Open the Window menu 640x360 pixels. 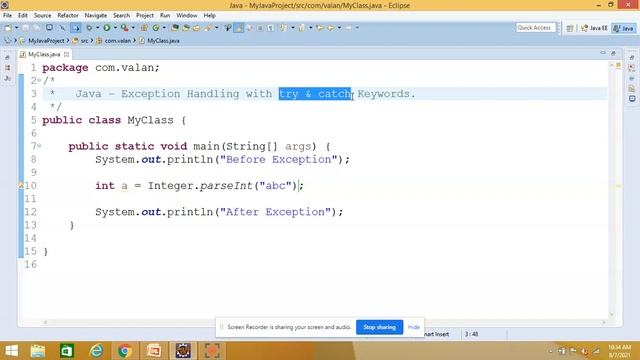(x=187, y=16)
